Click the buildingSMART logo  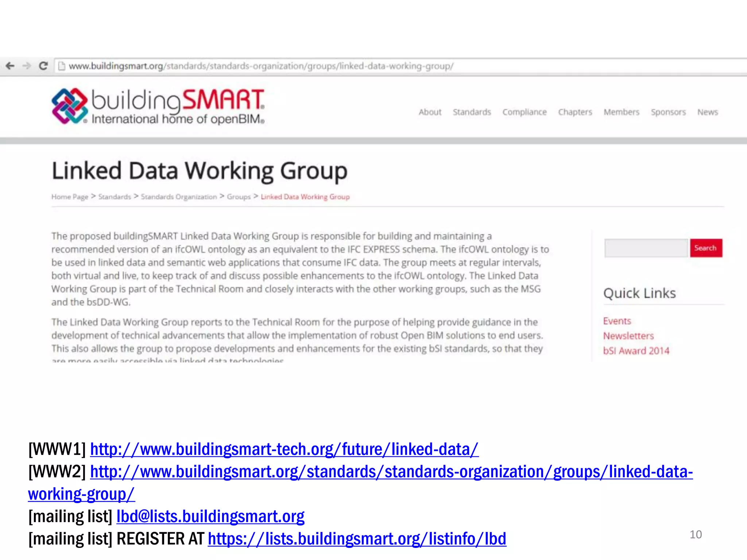[158, 106]
